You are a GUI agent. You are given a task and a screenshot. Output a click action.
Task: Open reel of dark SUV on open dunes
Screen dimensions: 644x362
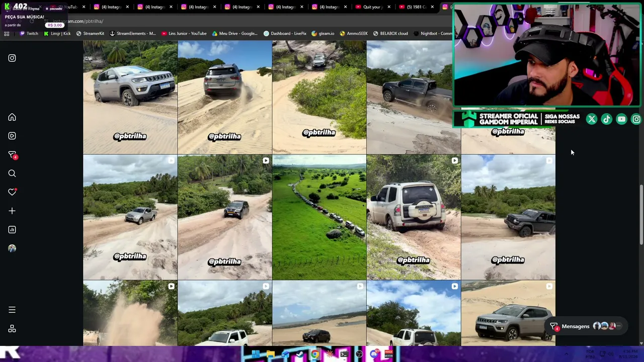pos(319,313)
